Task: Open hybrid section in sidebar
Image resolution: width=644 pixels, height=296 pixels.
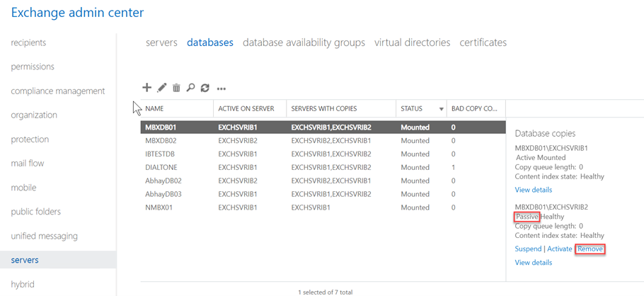Action: point(23,284)
